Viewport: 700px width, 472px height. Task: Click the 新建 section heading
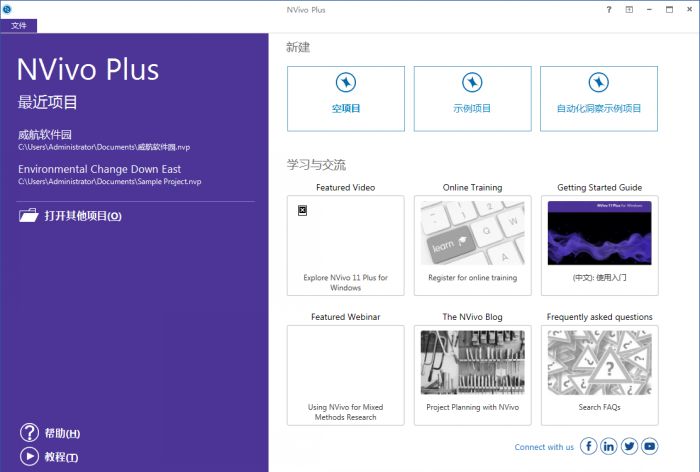[298, 47]
